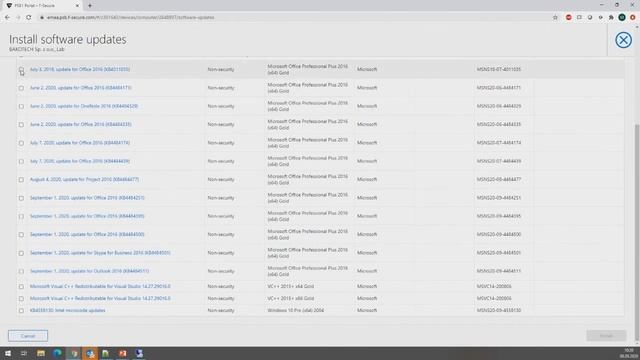Click 'VC++ 2015+ x86 Gold' product cell
Image resolution: width=640 pixels, height=360 pixels.
(x=291, y=298)
